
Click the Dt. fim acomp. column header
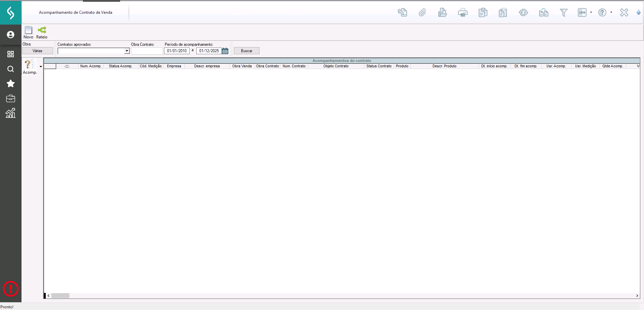[x=526, y=66]
